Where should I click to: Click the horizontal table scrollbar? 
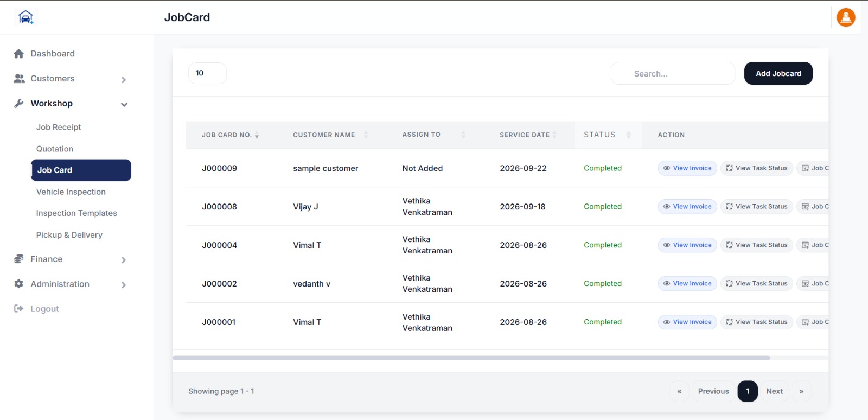tap(471, 358)
